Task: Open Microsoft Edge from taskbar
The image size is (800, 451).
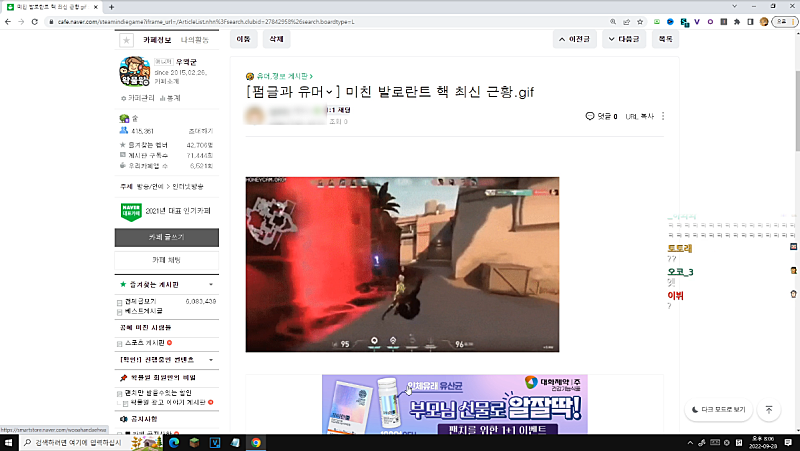Action: (x=174, y=442)
